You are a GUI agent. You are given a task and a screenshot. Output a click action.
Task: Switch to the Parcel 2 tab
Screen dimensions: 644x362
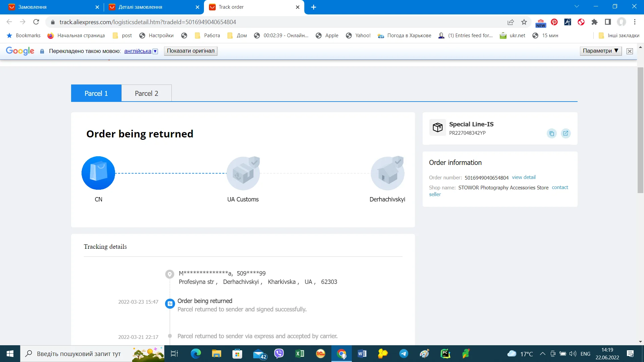[x=146, y=94]
